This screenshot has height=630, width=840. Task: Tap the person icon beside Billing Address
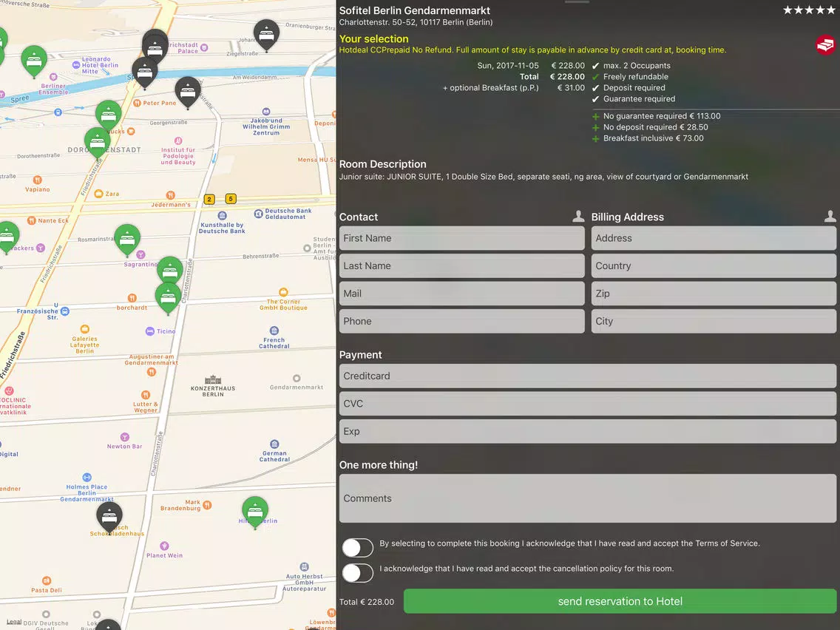(830, 217)
